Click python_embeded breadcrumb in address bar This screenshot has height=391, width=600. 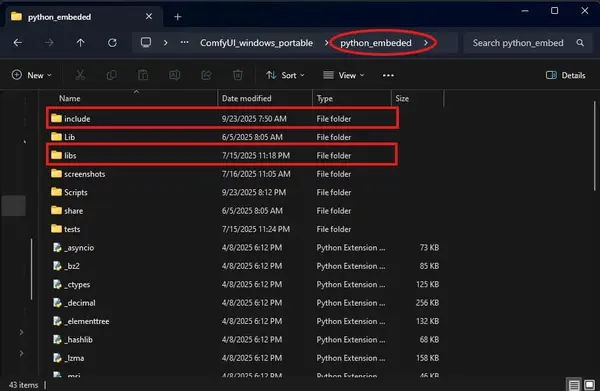(x=376, y=42)
